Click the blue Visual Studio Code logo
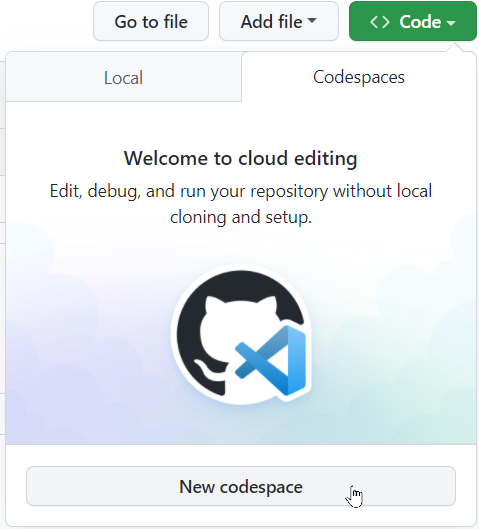Image resolution: width=479 pixels, height=529 pixels. [272, 360]
